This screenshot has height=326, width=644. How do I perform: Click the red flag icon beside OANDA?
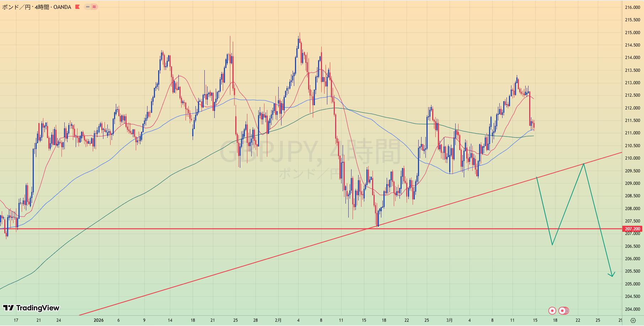coord(77,7)
